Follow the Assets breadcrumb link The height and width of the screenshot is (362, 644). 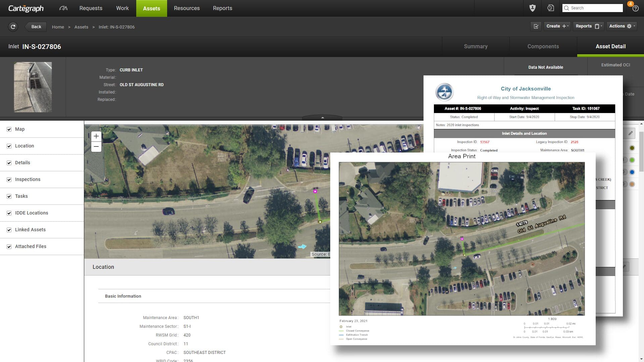tap(81, 27)
